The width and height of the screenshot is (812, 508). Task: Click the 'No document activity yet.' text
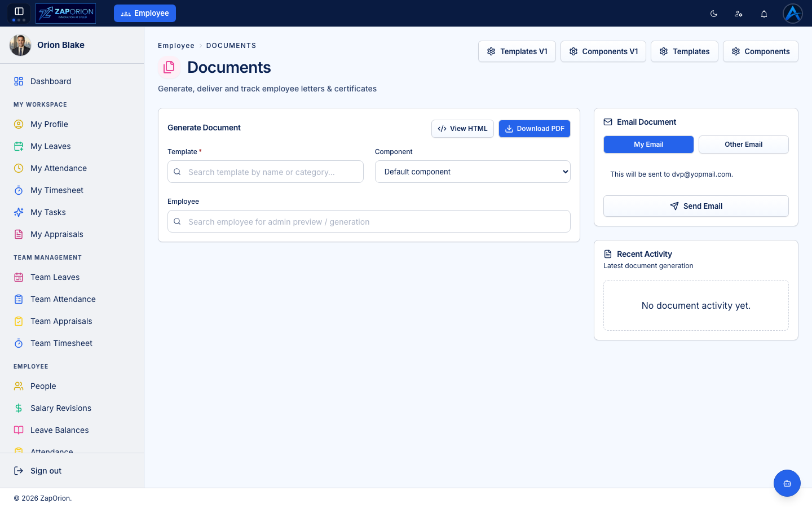pyautogui.click(x=696, y=305)
